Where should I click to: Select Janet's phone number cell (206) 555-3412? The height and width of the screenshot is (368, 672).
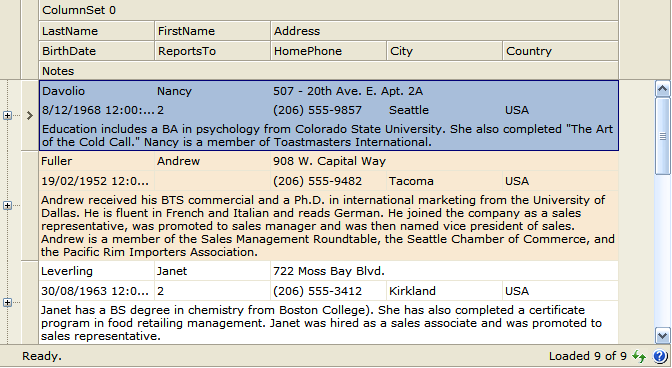[x=329, y=291]
